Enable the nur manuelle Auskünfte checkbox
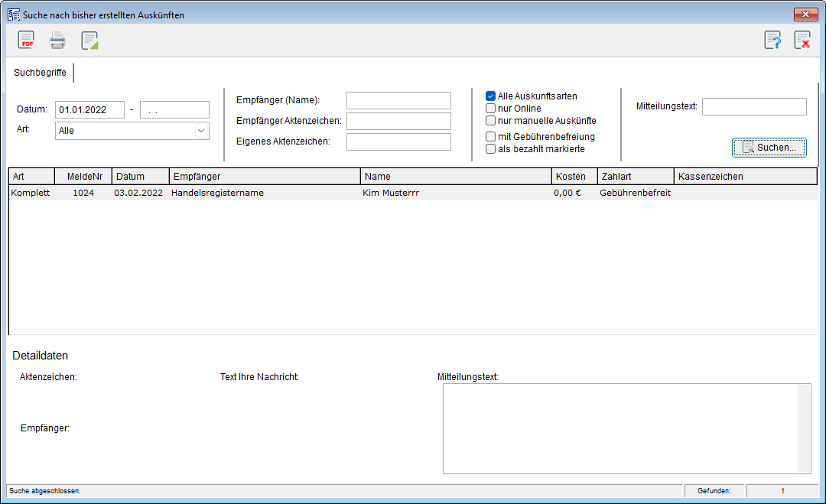 pos(491,121)
